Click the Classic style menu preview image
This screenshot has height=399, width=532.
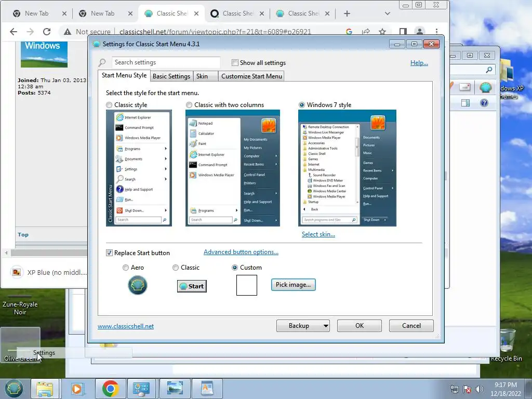coord(139,168)
